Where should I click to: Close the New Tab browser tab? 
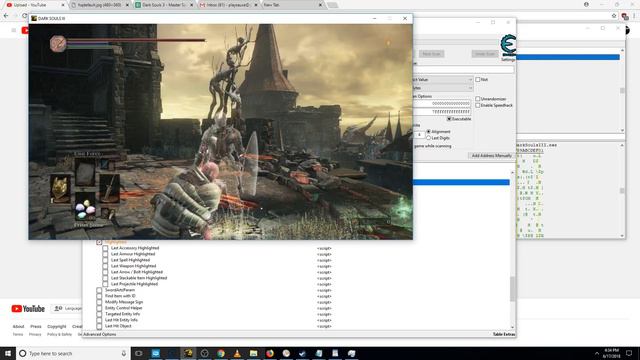click(x=320, y=5)
